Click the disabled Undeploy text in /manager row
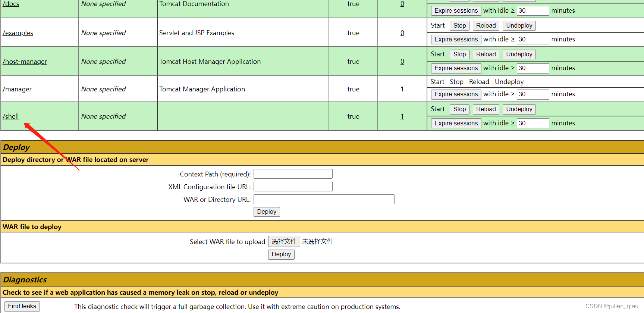644x313 pixels. point(509,82)
